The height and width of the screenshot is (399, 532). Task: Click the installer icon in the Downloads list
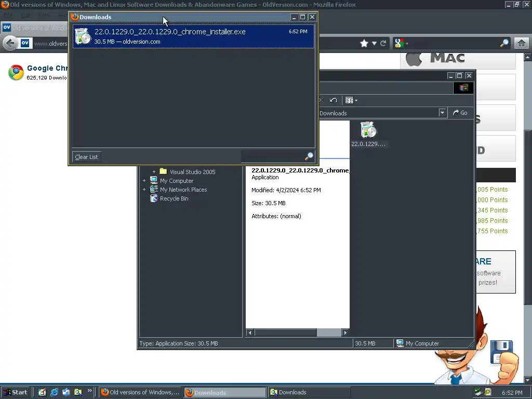(x=83, y=36)
